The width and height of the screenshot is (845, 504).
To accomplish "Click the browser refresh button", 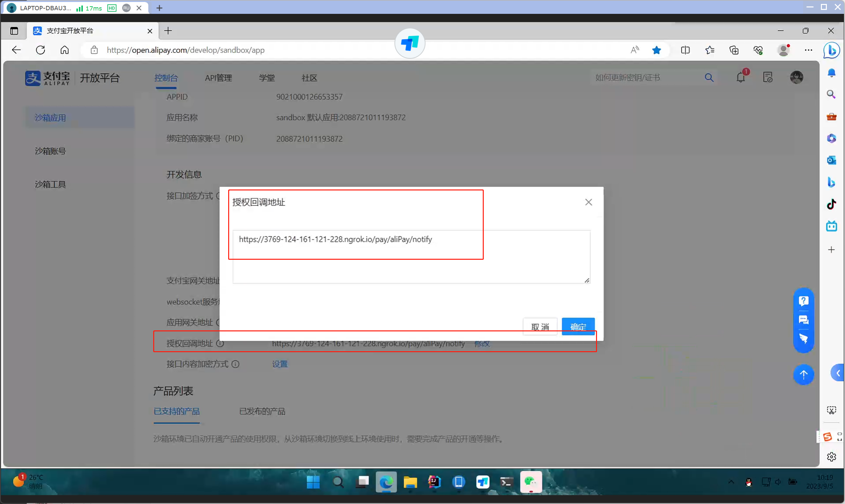I will 40,50.
